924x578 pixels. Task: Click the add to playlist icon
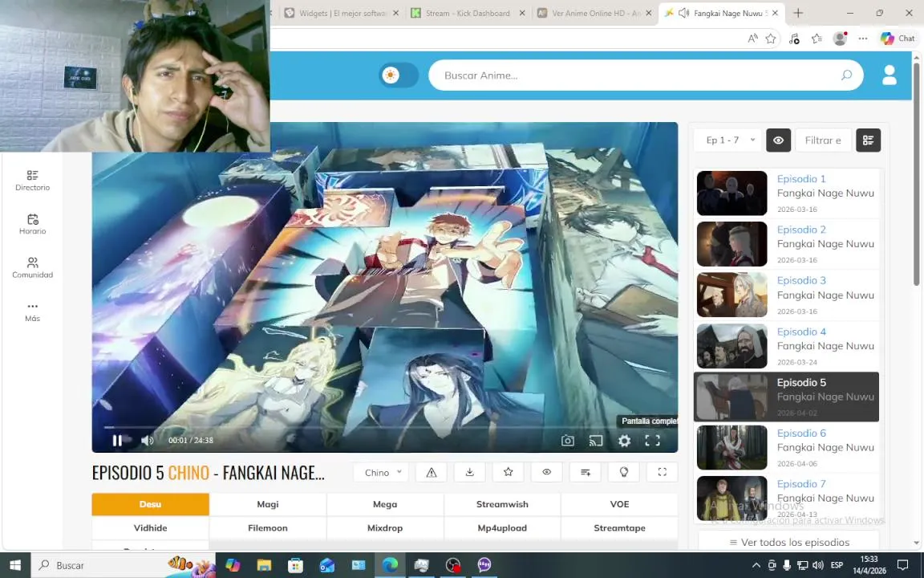tap(586, 472)
